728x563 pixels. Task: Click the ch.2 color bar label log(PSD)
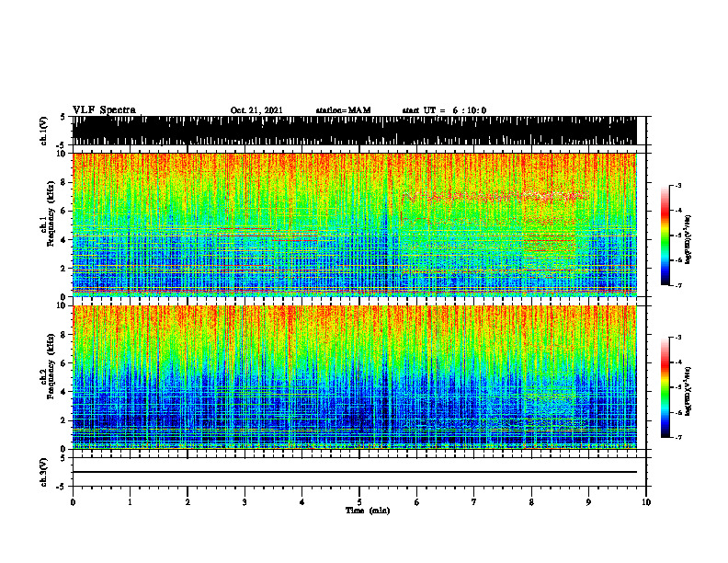[688, 392]
